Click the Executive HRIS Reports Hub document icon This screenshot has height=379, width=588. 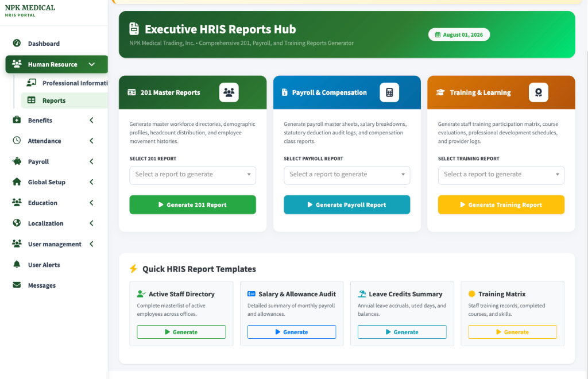pos(134,29)
